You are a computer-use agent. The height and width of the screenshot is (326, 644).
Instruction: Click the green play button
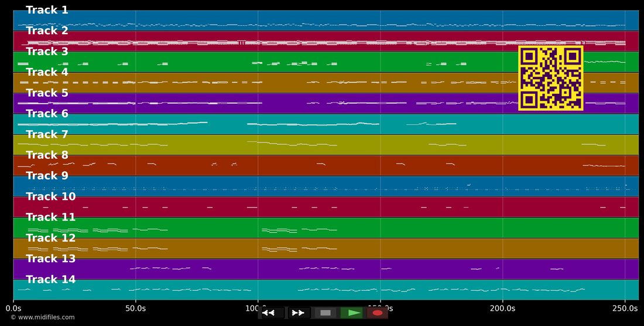[x=352, y=313]
